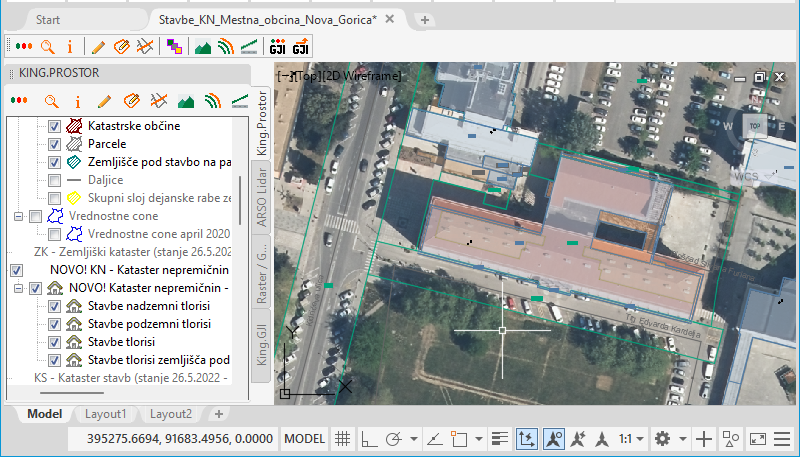Viewport: 800px width, 457px height.
Task: Open the status bar customization menu
Action: coord(784,439)
